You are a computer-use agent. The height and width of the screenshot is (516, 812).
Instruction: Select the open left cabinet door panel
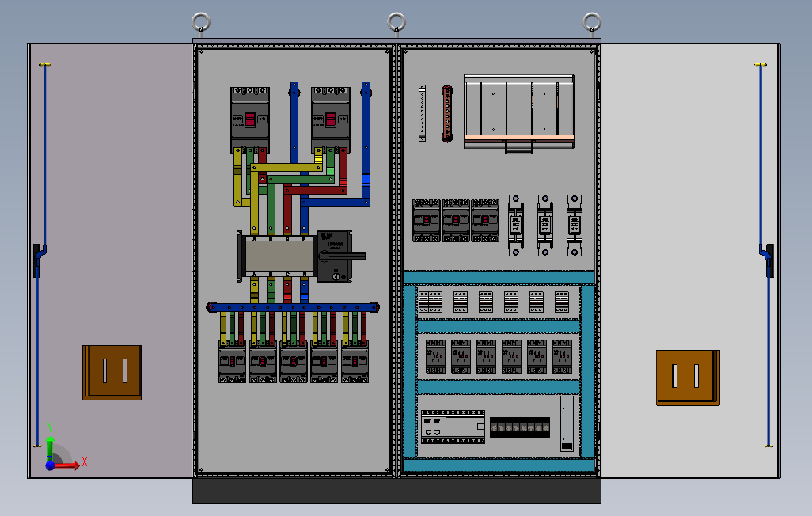(110, 260)
